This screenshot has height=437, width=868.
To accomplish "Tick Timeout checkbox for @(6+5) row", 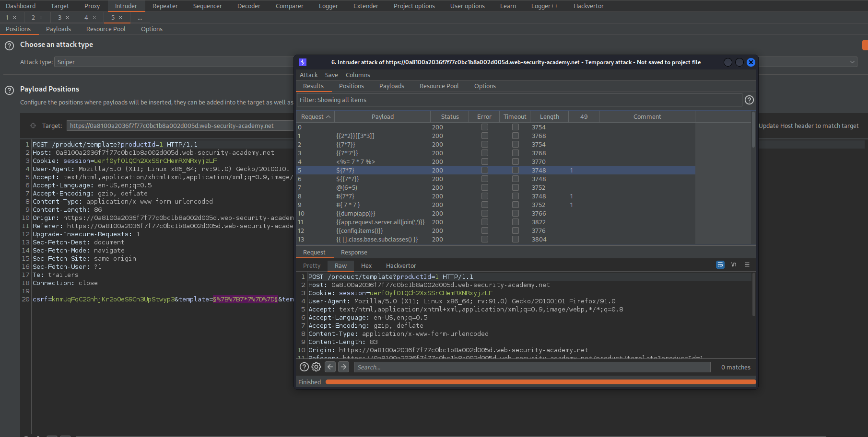I will [x=516, y=187].
